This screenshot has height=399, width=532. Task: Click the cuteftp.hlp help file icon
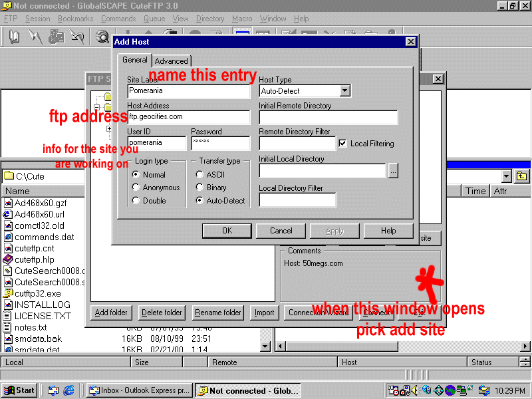pos(8,259)
